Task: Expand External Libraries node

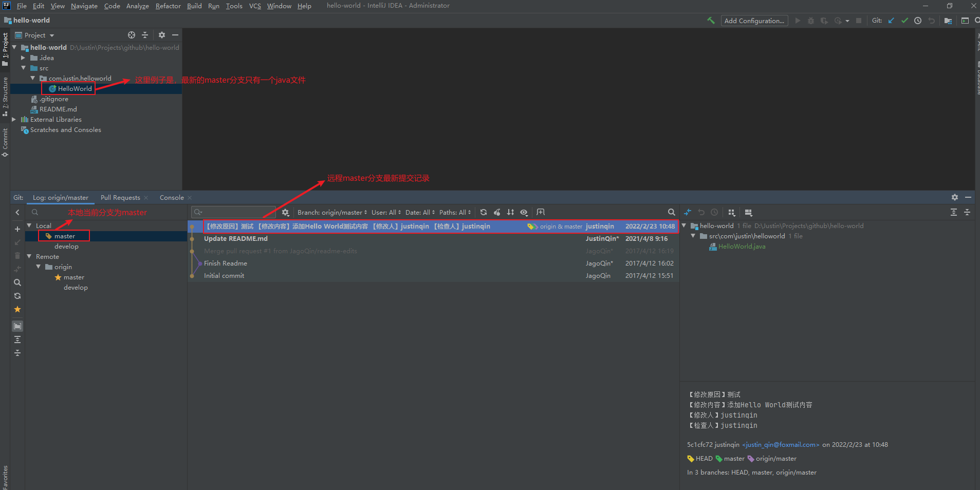Action: (x=14, y=119)
